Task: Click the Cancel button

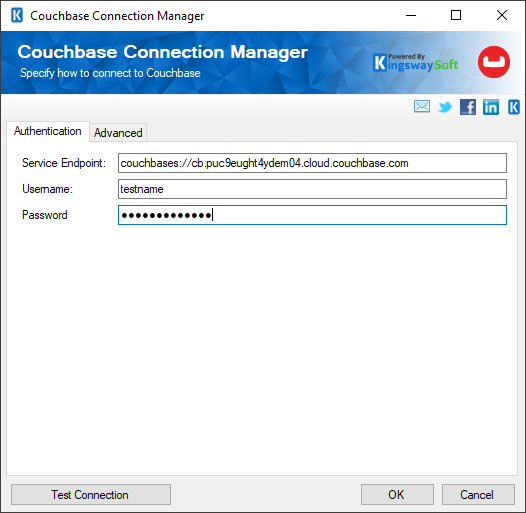Action: click(x=478, y=495)
